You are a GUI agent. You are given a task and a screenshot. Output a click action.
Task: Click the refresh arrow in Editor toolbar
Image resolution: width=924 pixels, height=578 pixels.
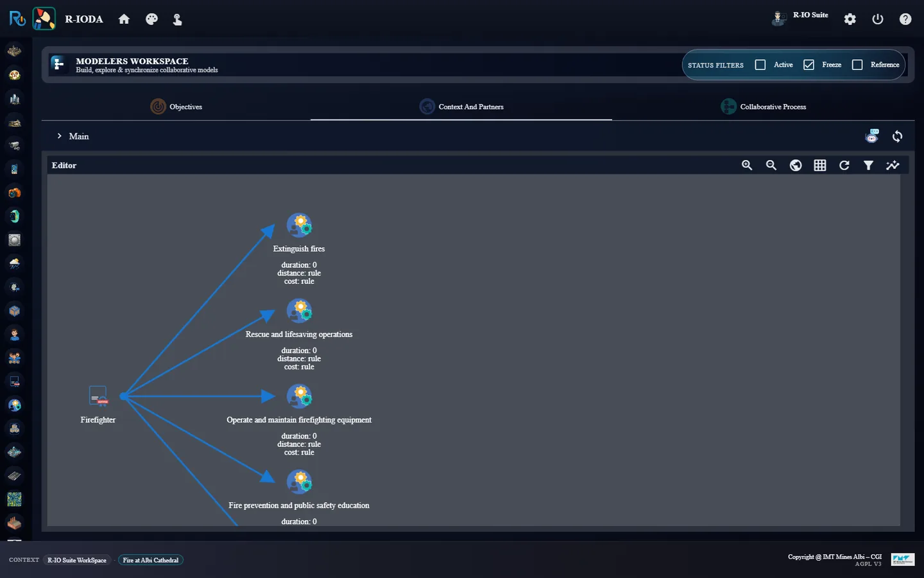pos(844,165)
